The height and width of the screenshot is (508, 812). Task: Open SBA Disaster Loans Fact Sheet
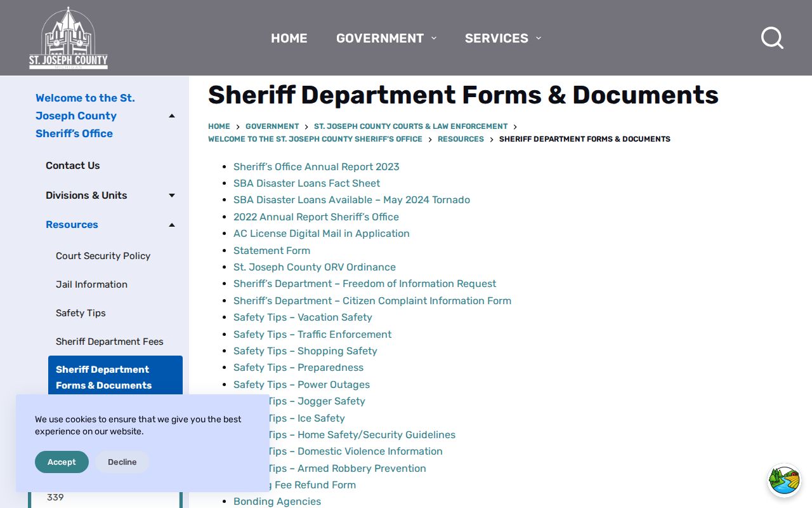(x=306, y=183)
